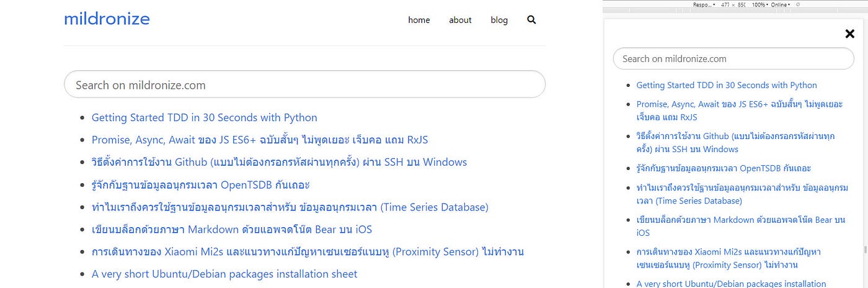Open Xiaomi Mi2s article in mobile preview

coord(728,258)
